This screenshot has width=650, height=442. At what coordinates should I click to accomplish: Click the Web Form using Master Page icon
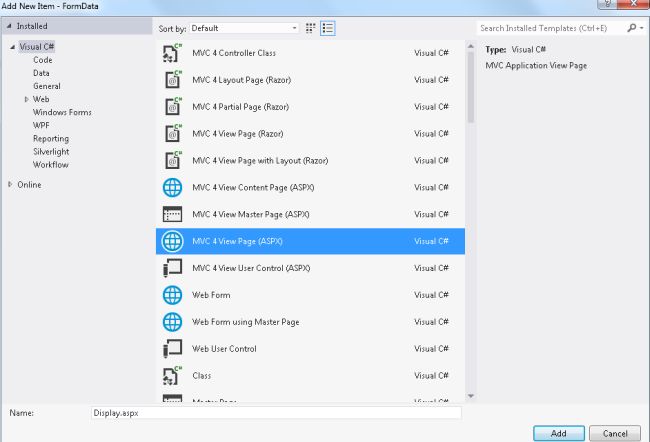point(172,322)
